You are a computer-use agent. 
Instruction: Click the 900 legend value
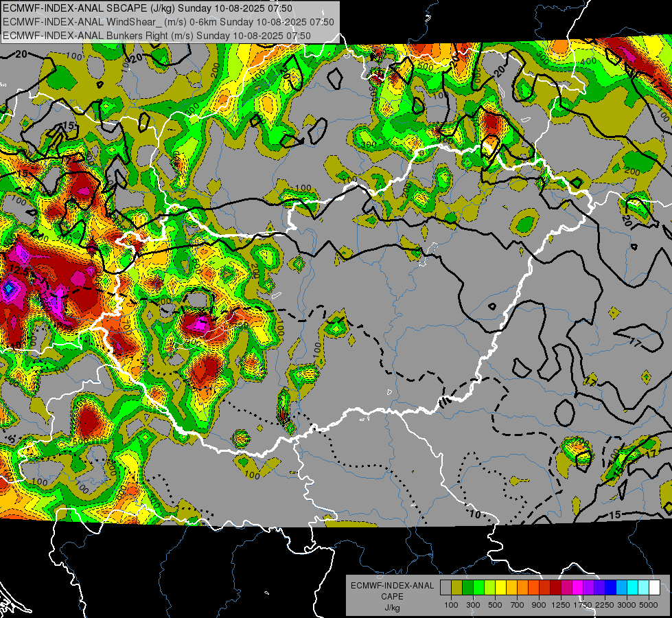539,605
